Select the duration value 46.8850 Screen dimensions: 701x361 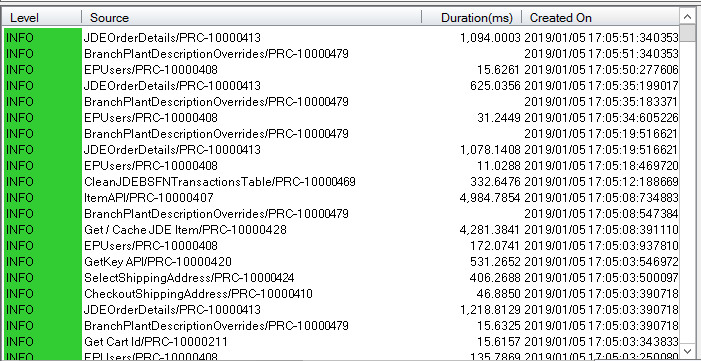498,294
